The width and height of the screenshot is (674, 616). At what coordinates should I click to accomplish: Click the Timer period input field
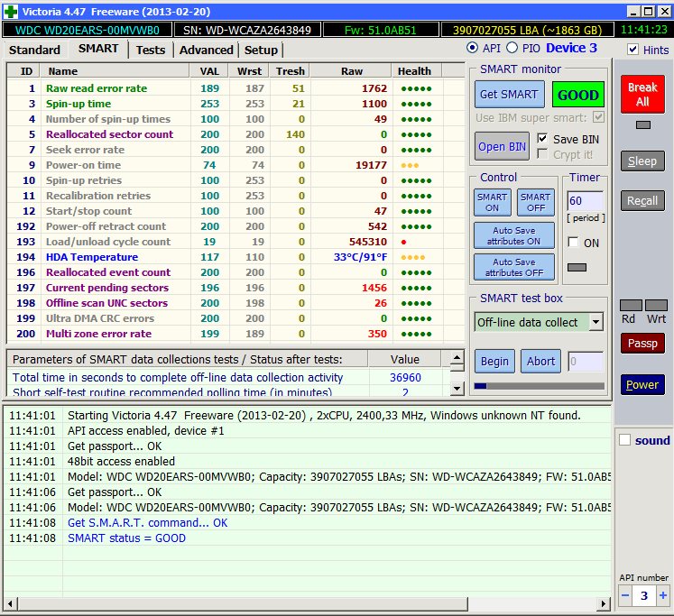(585, 200)
